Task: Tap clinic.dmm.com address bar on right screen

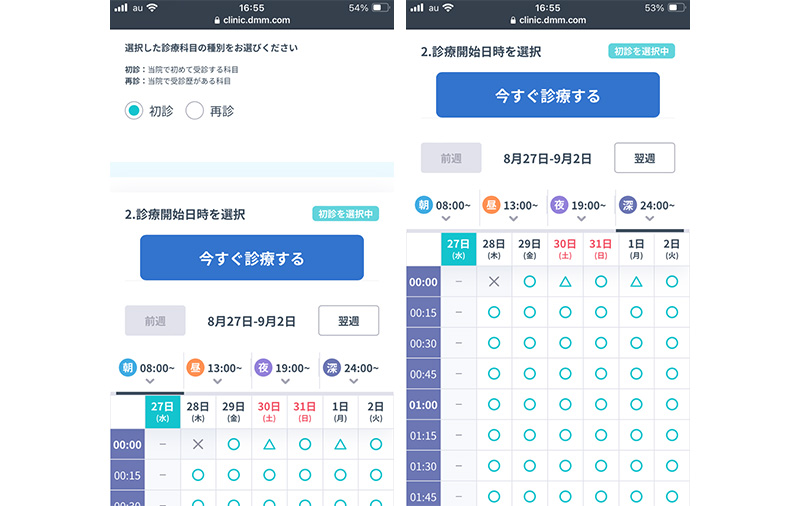Action: point(547,18)
